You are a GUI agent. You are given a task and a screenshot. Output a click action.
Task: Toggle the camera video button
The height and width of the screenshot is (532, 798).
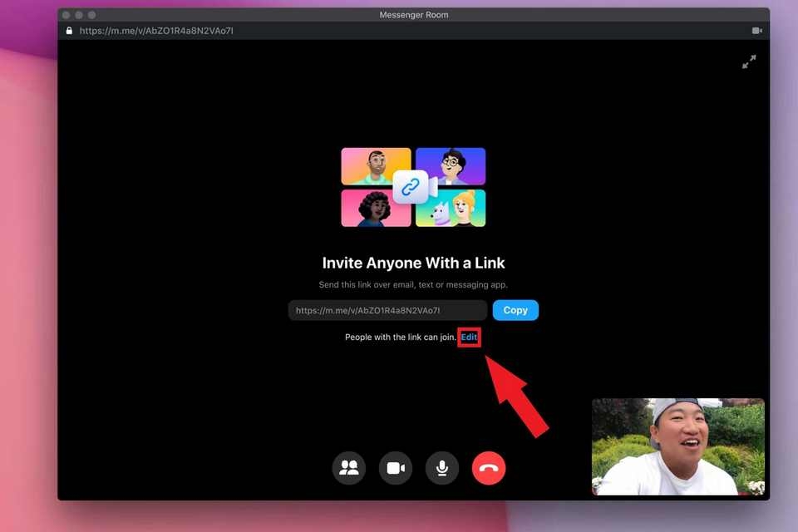[396, 468]
